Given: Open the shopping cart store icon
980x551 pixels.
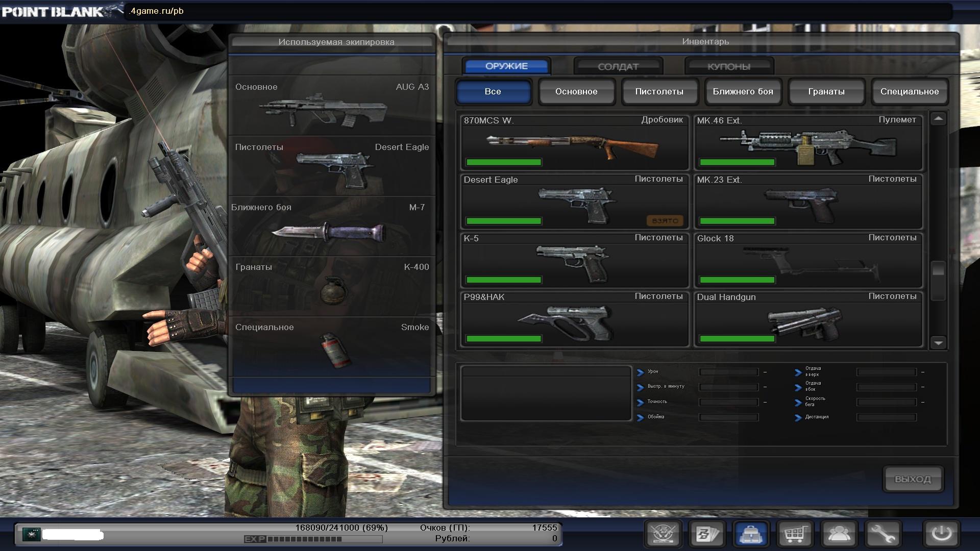Looking at the screenshot, I should (795, 534).
